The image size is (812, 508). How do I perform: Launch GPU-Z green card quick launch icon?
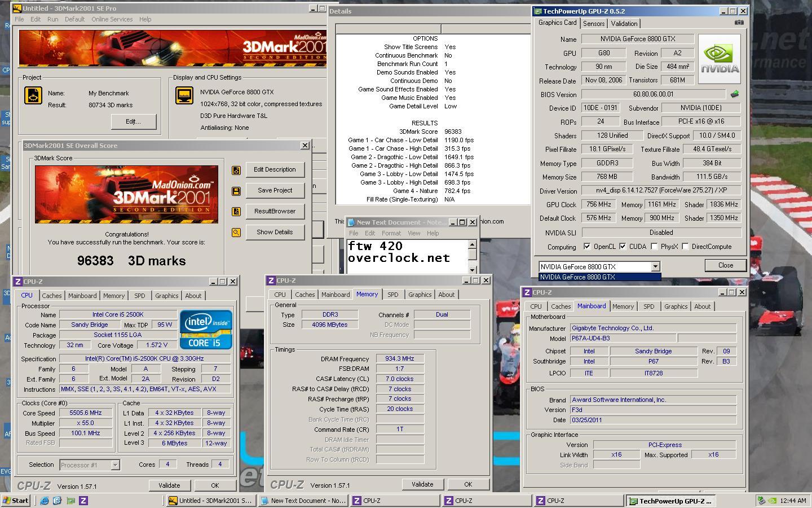[70, 501]
